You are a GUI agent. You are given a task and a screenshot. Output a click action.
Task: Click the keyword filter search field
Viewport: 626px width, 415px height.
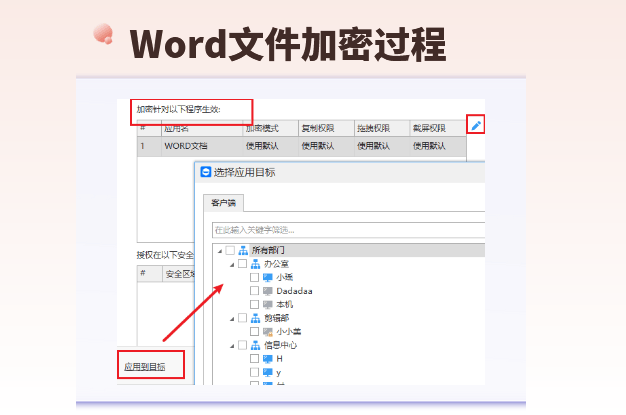(x=349, y=230)
